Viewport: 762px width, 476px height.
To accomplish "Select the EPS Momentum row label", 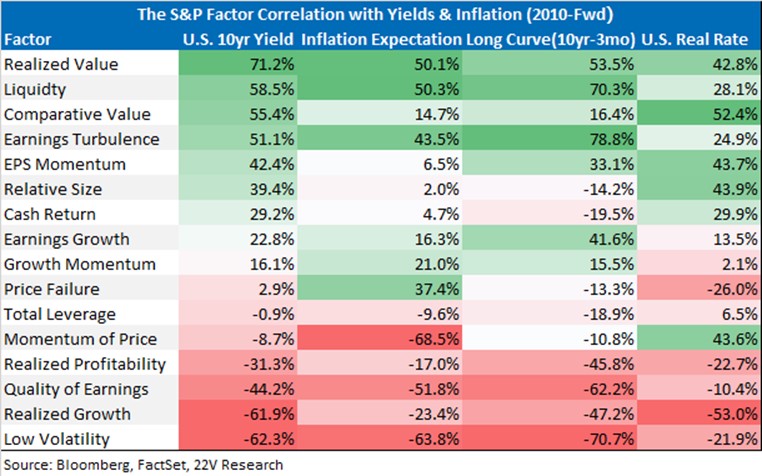I will [x=65, y=164].
